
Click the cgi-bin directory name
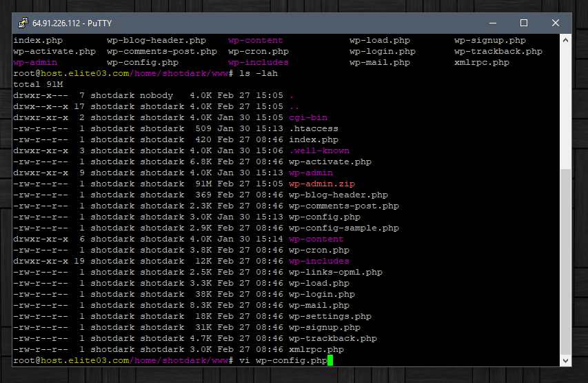point(308,117)
